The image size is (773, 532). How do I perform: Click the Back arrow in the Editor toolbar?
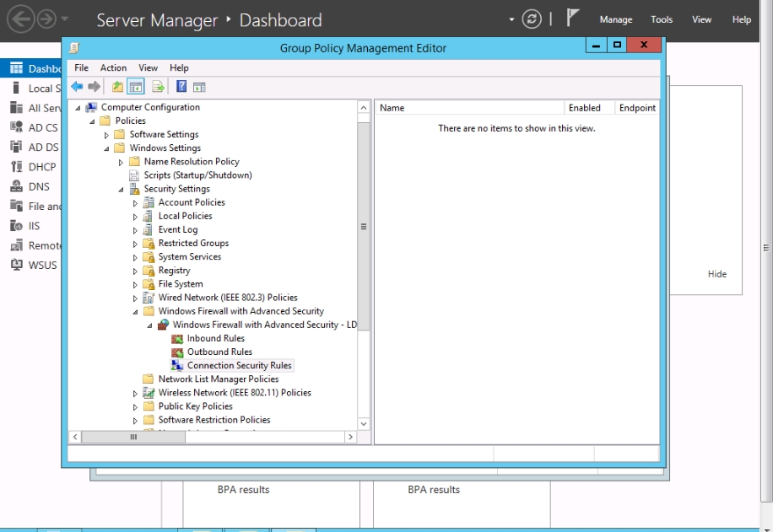pyautogui.click(x=77, y=87)
